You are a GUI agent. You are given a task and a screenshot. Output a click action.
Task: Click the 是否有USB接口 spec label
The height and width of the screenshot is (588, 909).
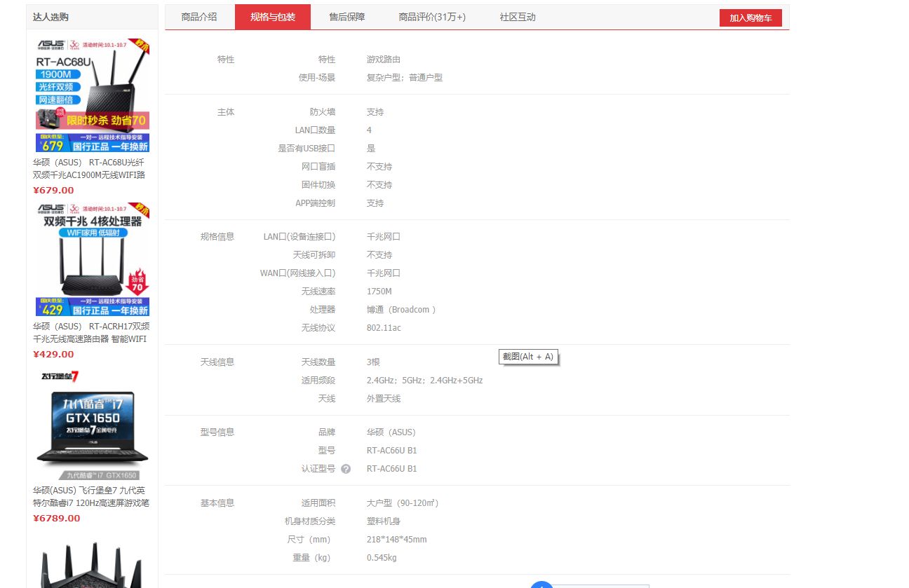(x=307, y=149)
